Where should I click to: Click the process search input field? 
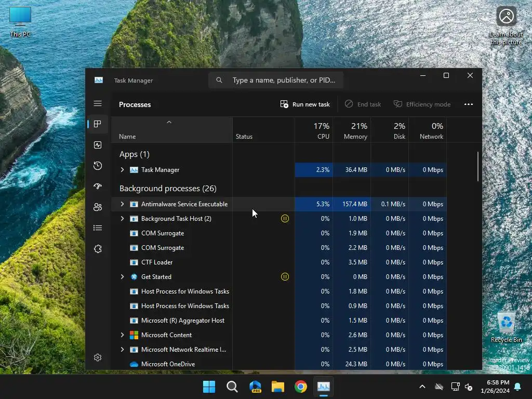[276, 80]
